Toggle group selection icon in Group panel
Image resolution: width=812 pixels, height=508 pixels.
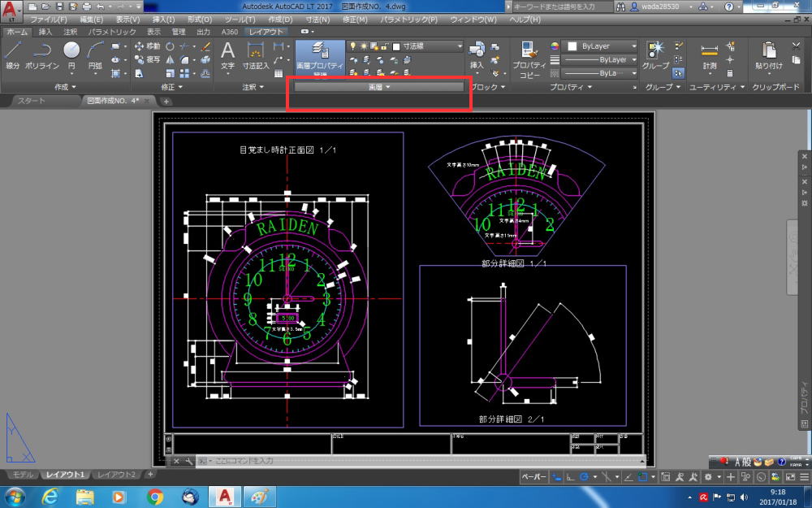678,73
